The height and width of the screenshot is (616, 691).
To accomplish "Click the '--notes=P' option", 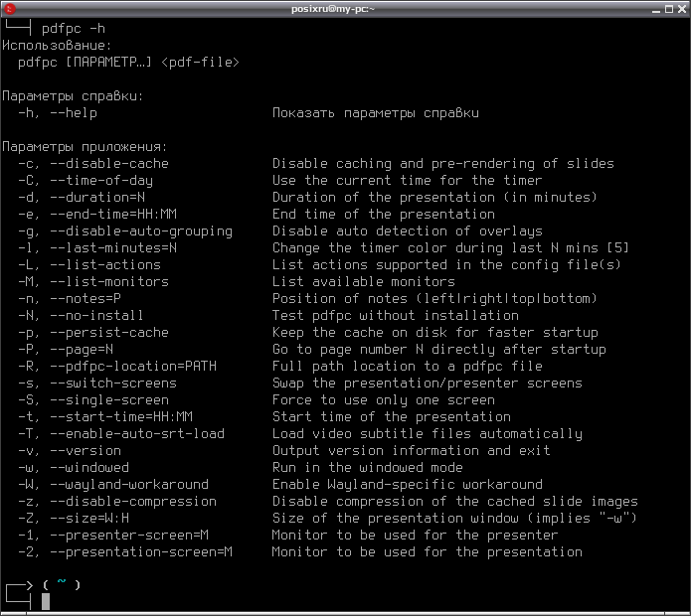I will click(x=86, y=298).
